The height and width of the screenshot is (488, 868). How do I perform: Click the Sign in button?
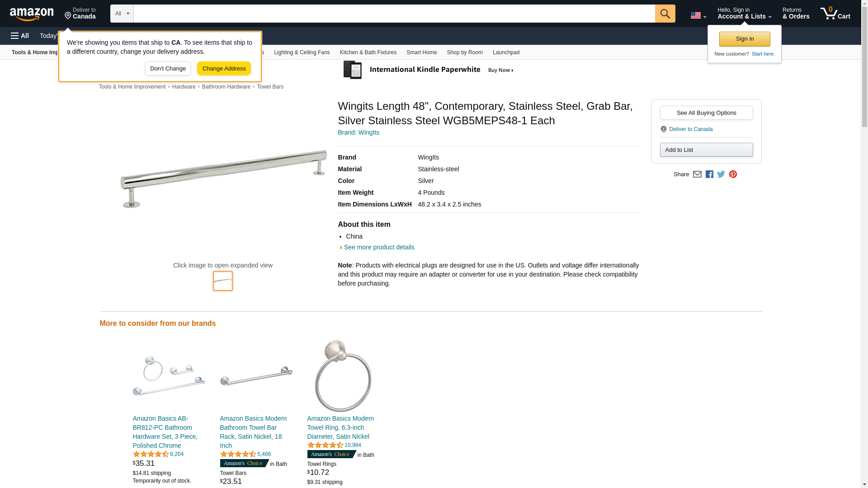click(745, 39)
